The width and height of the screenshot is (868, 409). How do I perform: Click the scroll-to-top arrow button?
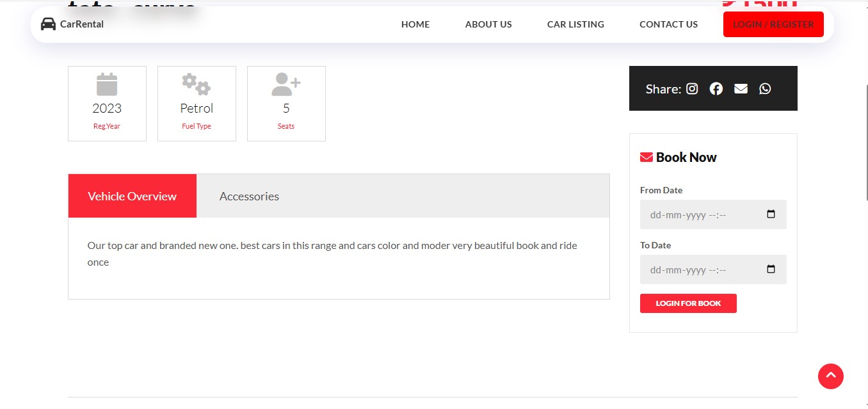pyautogui.click(x=830, y=376)
